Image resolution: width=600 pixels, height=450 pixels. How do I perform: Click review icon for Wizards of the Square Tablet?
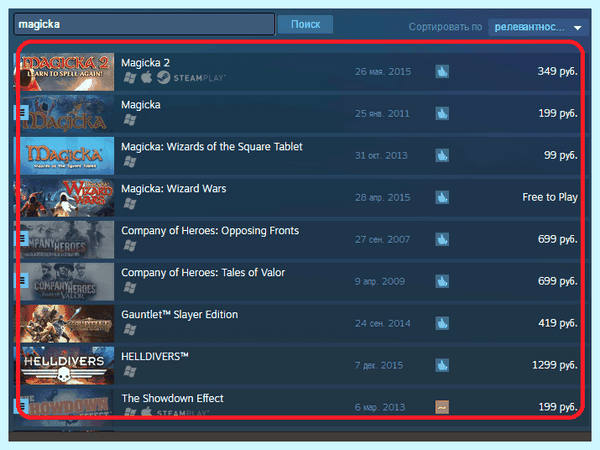click(x=442, y=155)
